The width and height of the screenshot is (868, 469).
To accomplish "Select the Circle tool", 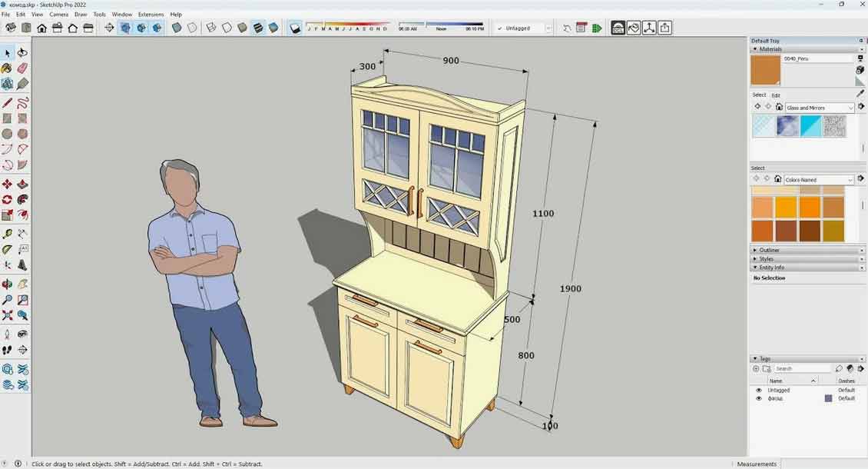I will click(x=7, y=134).
